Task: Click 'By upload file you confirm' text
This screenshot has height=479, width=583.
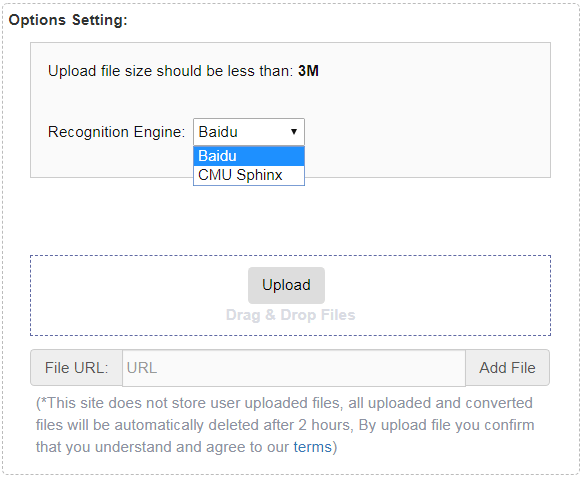Action: (446, 425)
